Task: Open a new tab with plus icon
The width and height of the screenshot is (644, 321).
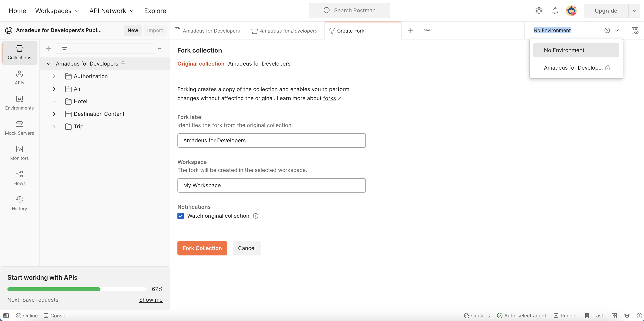Action: point(410,31)
